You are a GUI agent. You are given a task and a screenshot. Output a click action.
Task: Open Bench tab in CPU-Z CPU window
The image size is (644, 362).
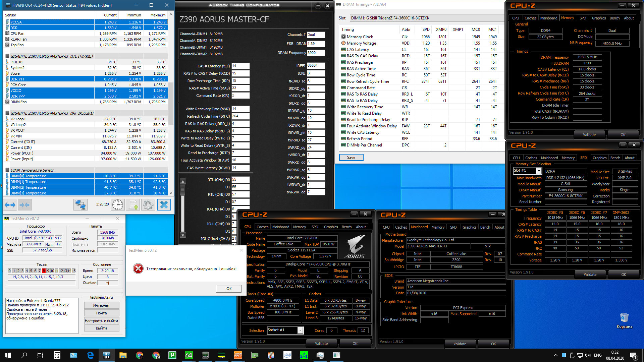pyautogui.click(x=346, y=227)
